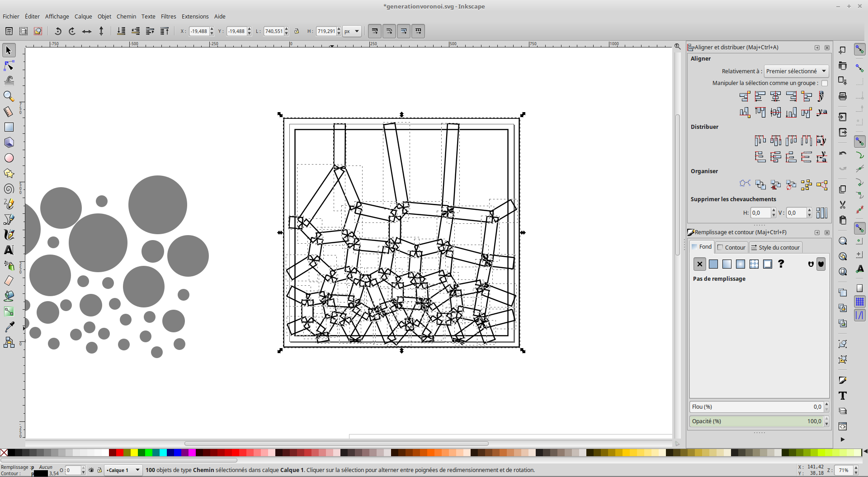Minimize Remplissage et contour panel

817,232
